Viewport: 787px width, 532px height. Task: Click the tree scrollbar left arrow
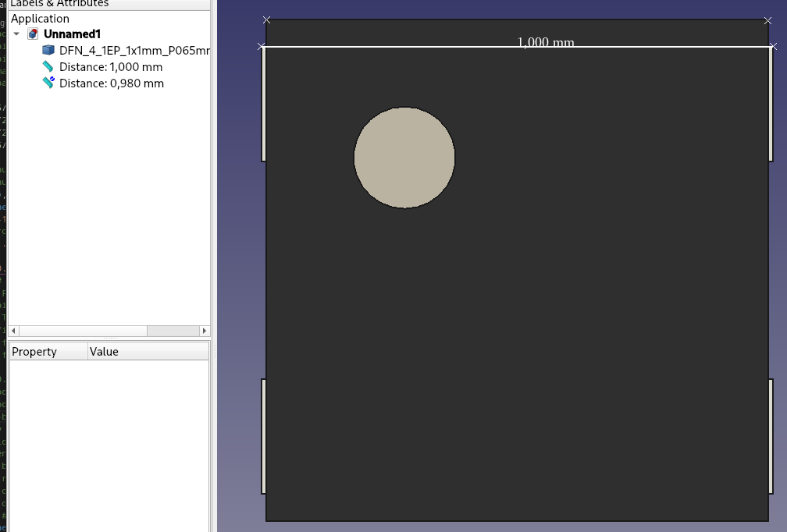[13, 331]
